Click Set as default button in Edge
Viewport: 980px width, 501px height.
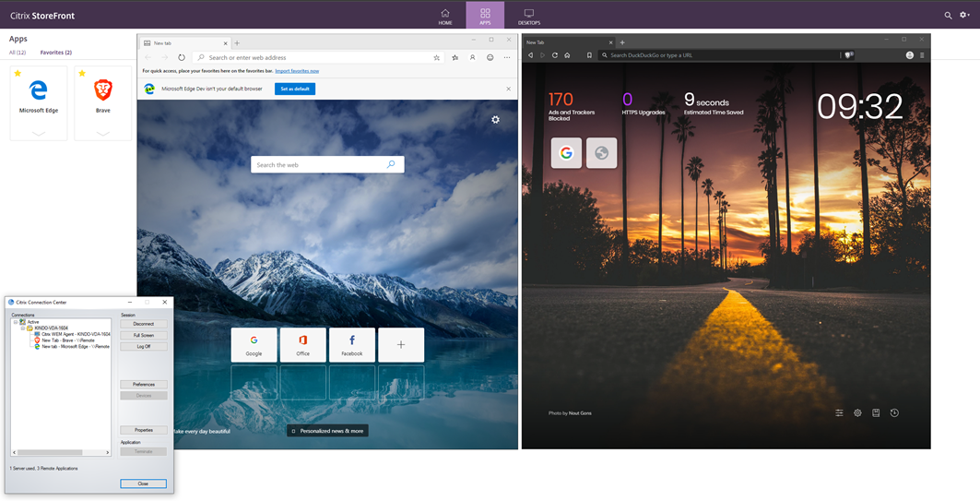coord(295,89)
